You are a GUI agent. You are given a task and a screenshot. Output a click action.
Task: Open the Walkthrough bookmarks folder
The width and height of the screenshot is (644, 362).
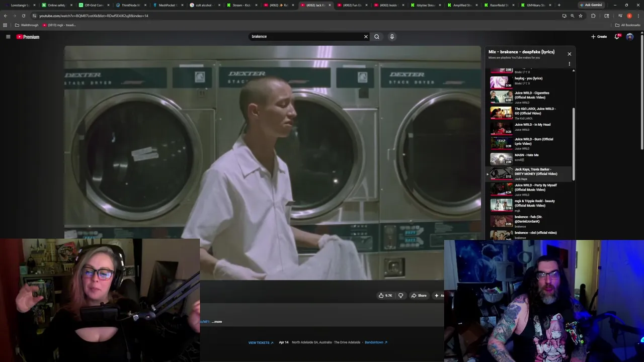(x=27, y=25)
